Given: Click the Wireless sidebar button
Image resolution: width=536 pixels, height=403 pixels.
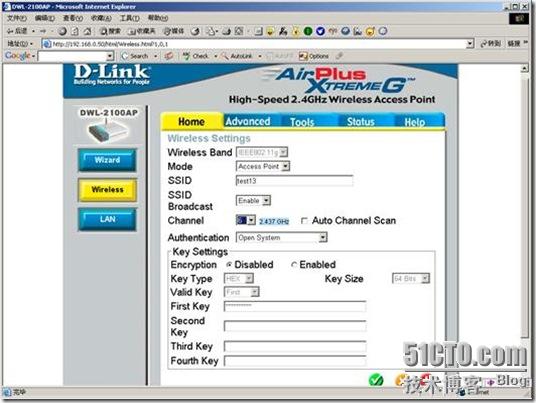Looking at the screenshot, I should coord(107,190).
